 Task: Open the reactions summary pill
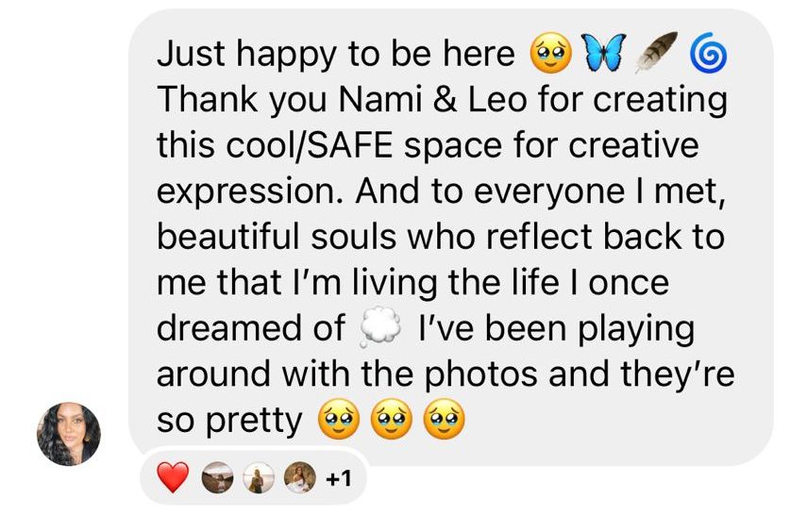(254, 478)
